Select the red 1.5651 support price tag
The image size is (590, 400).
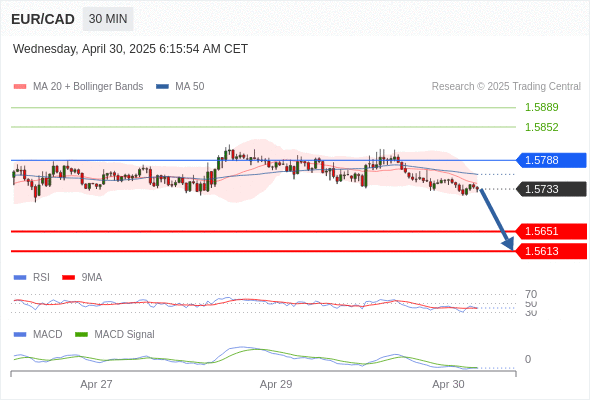[x=551, y=231]
